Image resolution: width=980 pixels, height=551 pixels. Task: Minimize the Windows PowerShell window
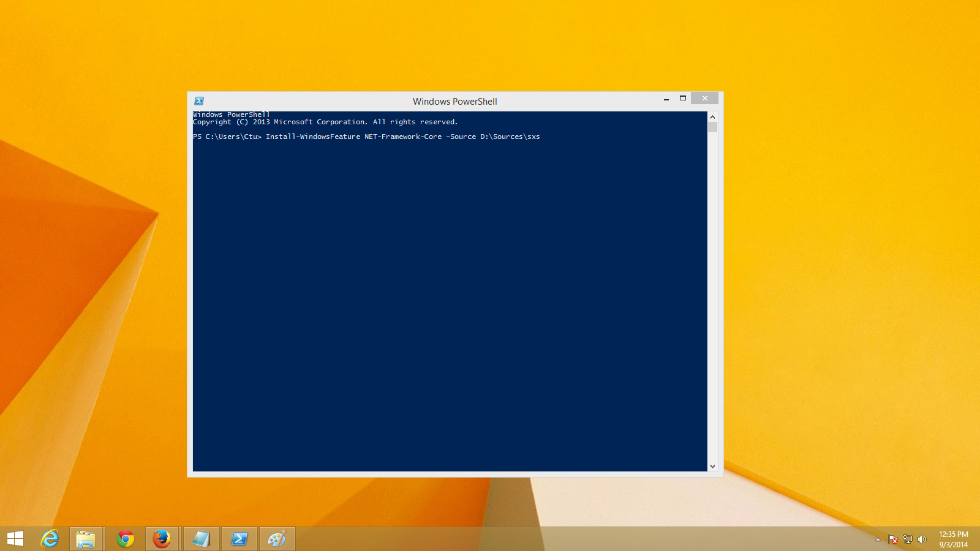pyautogui.click(x=666, y=98)
